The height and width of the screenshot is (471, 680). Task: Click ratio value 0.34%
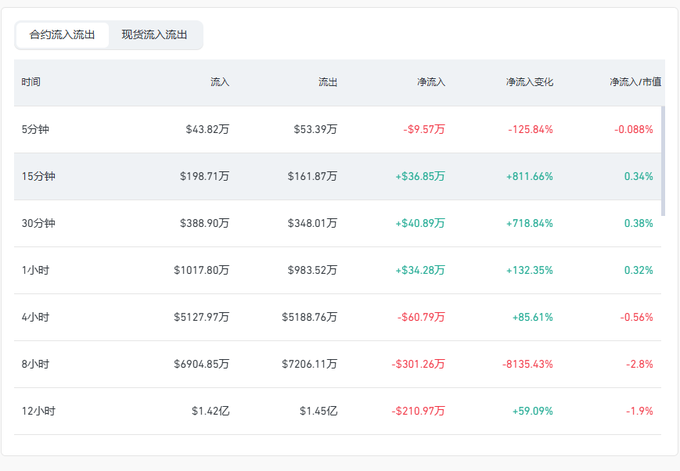[x=638, y=176]
